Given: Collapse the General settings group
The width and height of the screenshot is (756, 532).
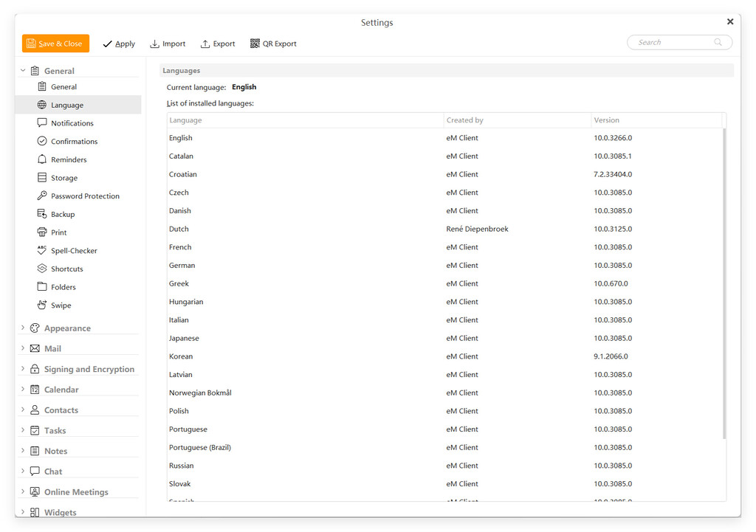Looking at the screenshot, I should [x=22, y=70].
